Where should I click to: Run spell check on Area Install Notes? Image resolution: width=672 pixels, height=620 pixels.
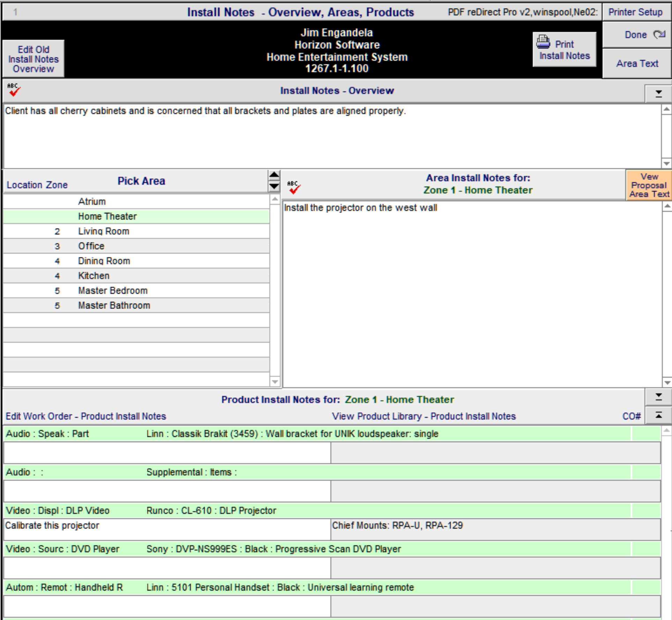293,187
